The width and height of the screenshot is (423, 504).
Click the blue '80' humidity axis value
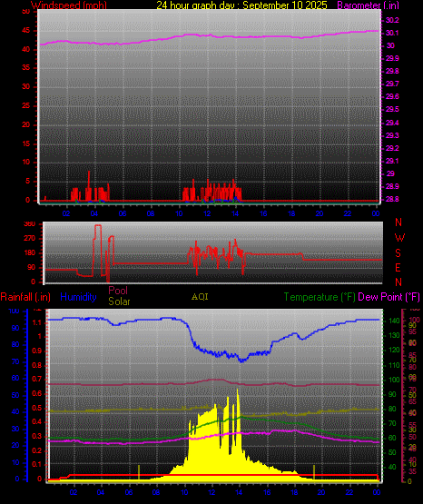tap(15, 345)
